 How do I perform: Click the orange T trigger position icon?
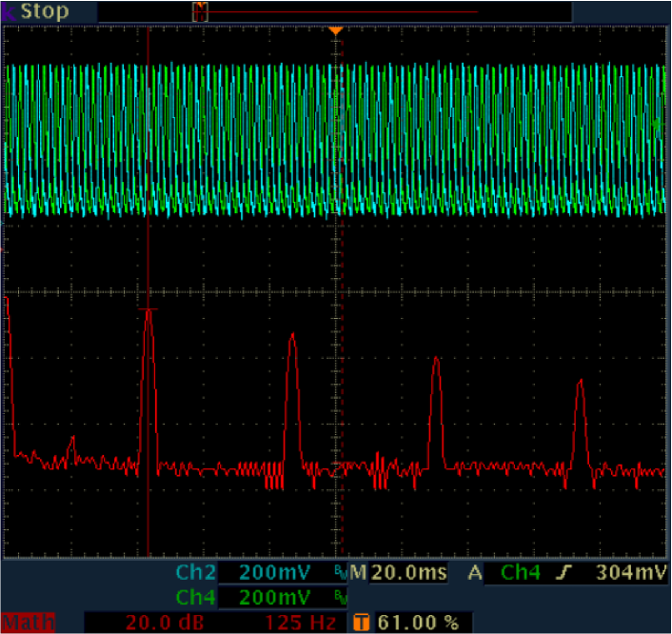coord(362,623)
